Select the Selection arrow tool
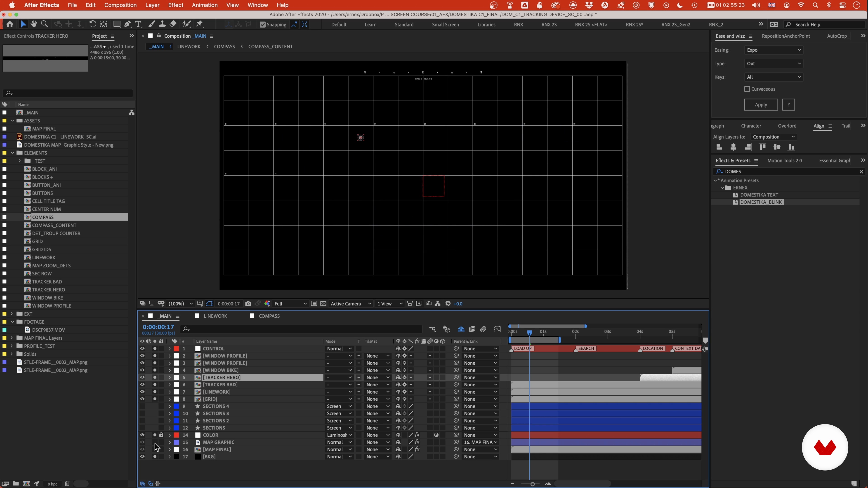 [x=23, y=24]
